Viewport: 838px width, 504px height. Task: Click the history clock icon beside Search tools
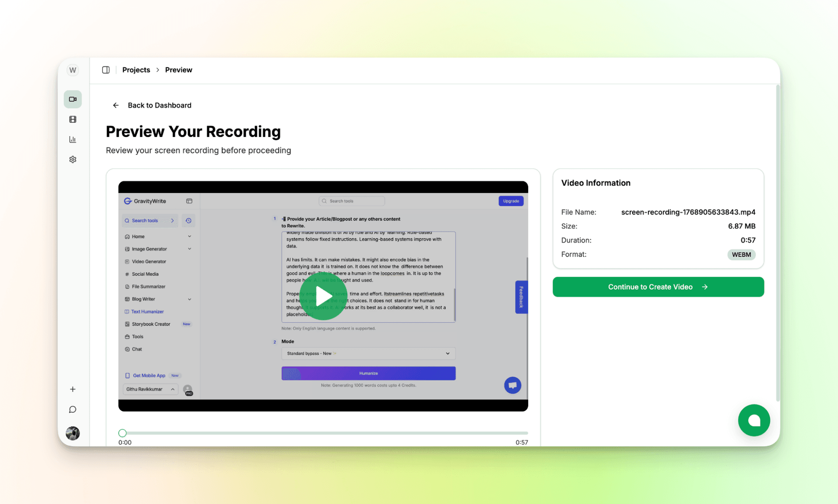[188, 220]
